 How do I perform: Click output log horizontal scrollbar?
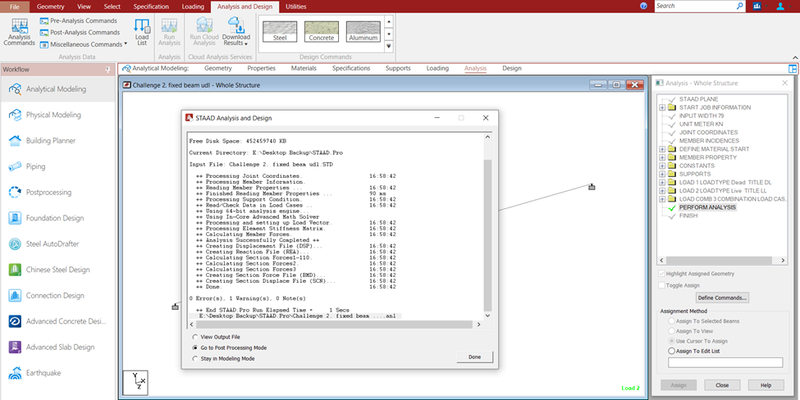click(x=335, y=324)
